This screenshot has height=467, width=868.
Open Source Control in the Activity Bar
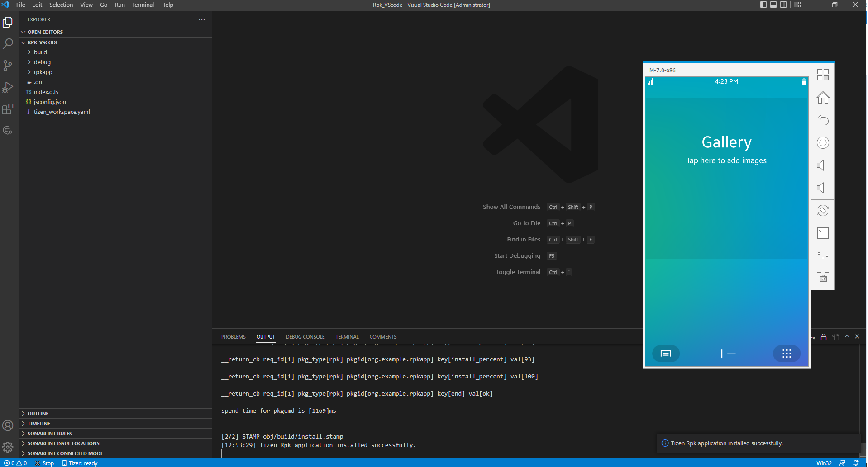tap(8, 65)
